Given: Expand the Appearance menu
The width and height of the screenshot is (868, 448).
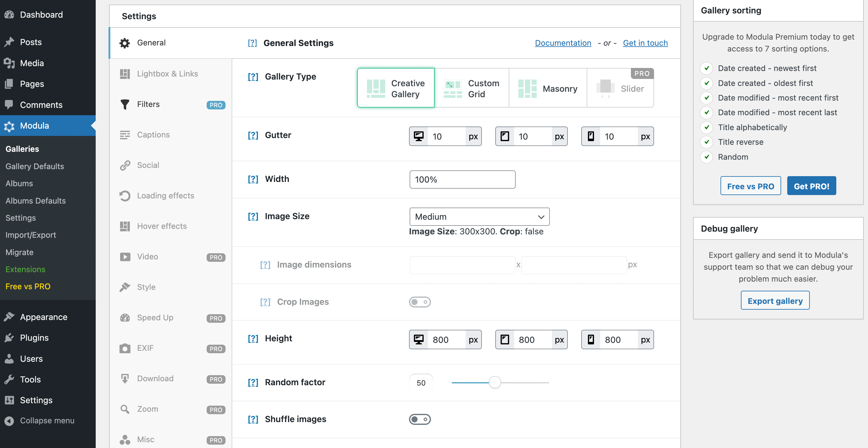Looking at the screenshot, I should click(43, 317).
